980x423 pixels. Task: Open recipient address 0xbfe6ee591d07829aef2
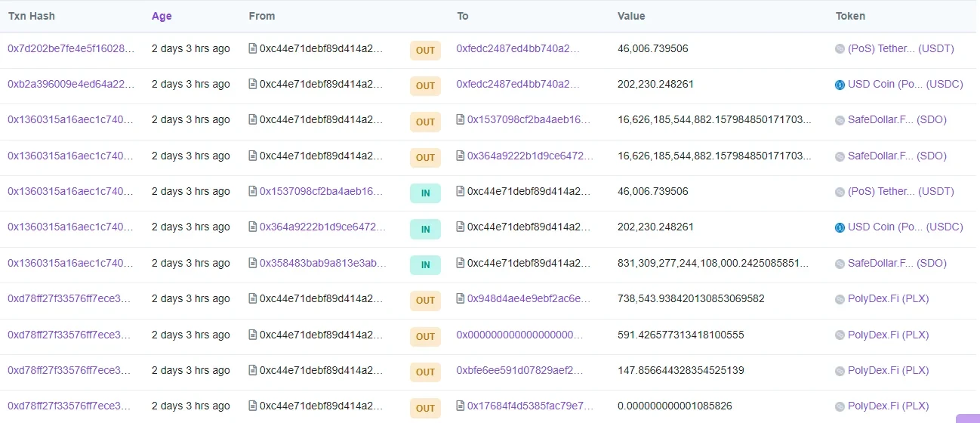[520, 371]
